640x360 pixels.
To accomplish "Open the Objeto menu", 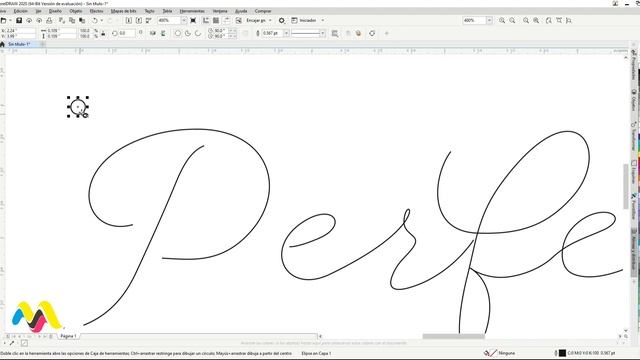I will click(76, 11).
